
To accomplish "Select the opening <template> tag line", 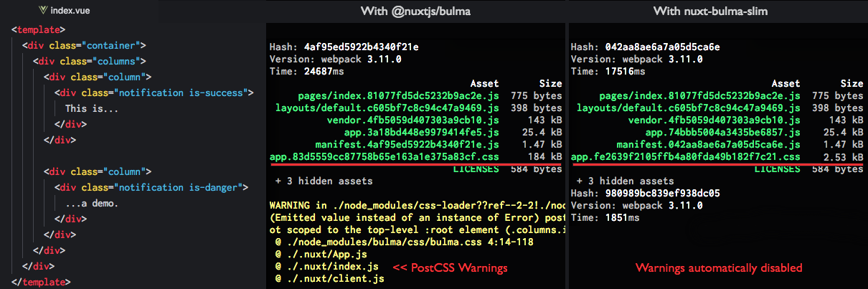I will coord(39,31).
